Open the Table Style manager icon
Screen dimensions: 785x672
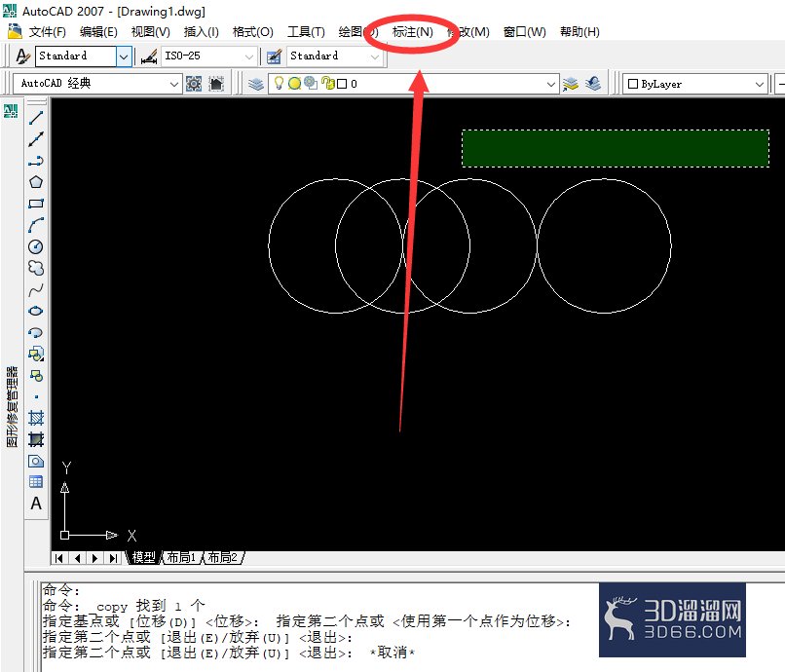pos(274,56)
